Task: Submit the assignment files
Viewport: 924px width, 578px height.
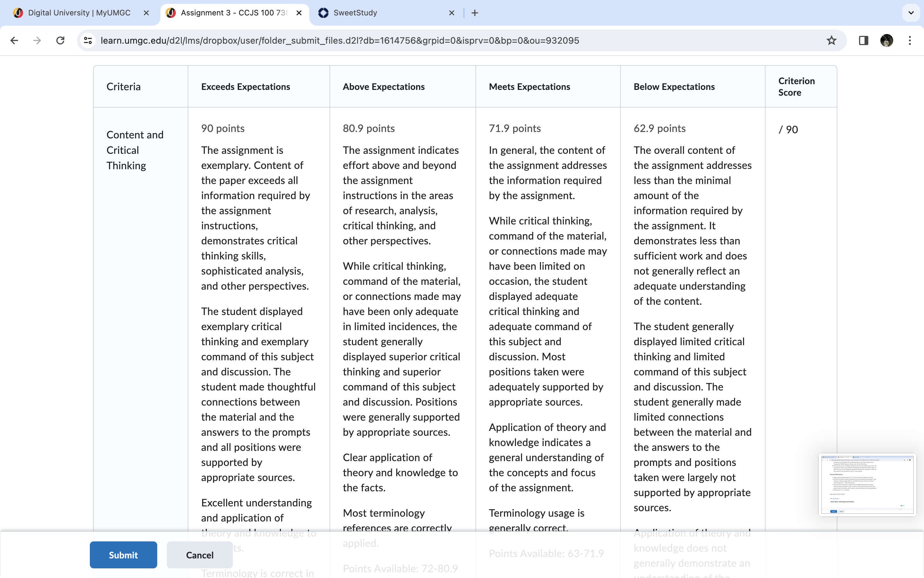Action: pos(123,555)
